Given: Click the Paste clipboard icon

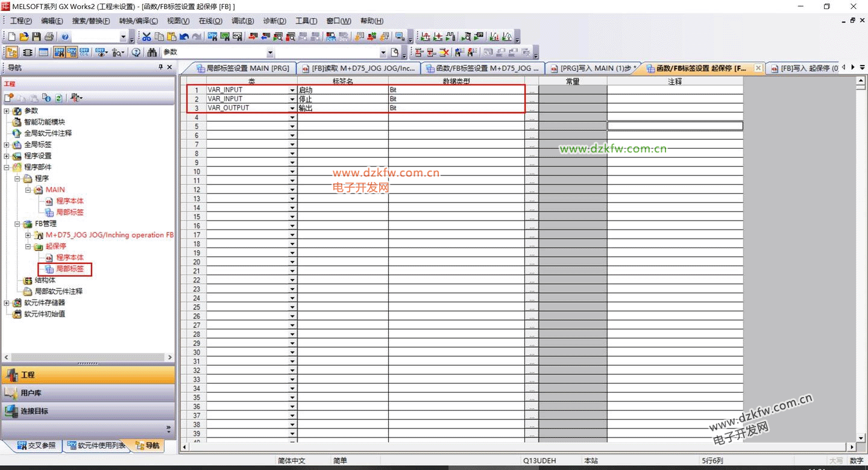Looking at the screenshot, I should pos(172,37).
